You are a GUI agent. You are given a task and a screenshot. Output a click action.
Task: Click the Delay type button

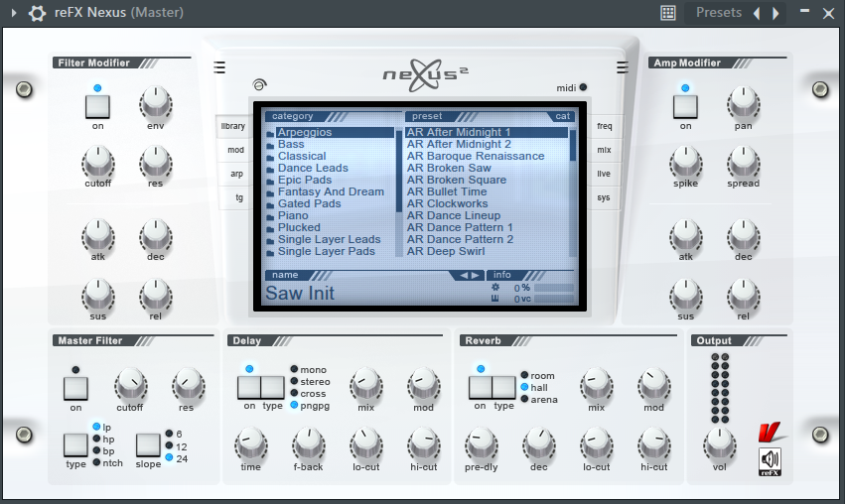[273, 387]
